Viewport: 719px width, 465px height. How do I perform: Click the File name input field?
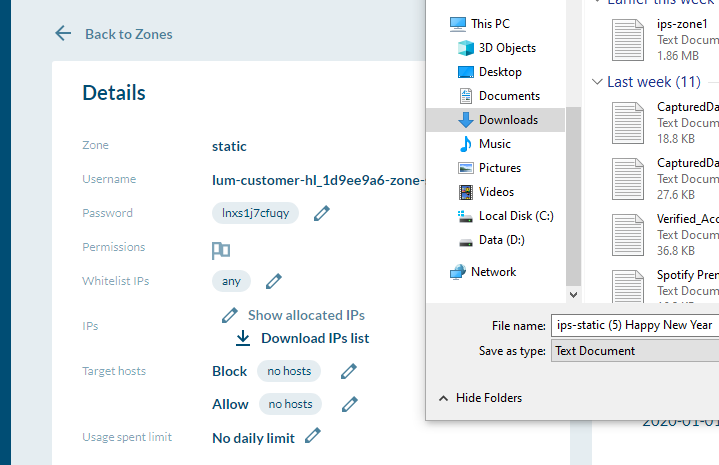[x=634, y=325]
